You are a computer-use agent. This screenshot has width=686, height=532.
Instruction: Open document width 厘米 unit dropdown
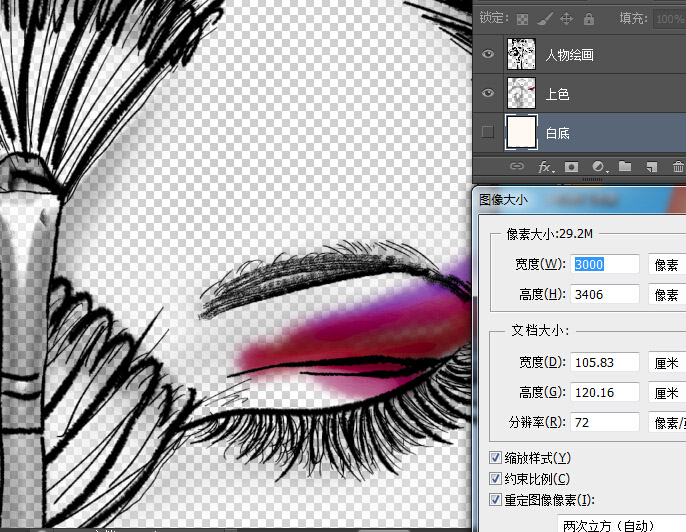667,363
